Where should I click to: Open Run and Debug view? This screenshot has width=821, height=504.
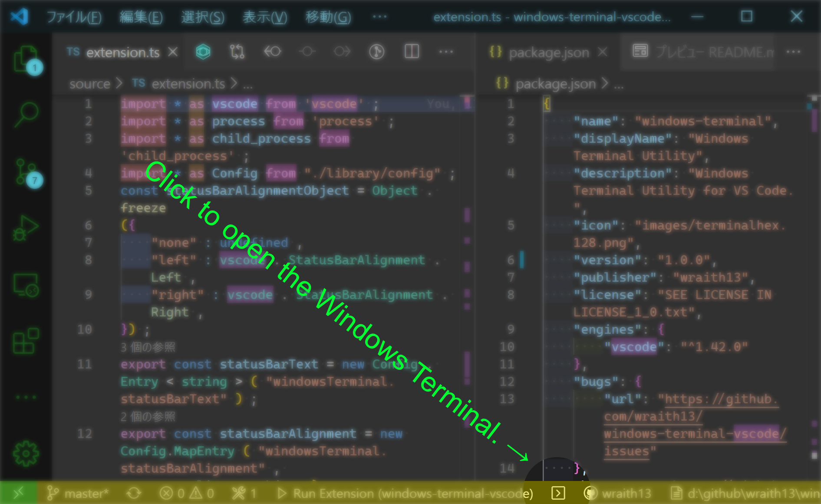pyautogui.click(x=26, y=227)
